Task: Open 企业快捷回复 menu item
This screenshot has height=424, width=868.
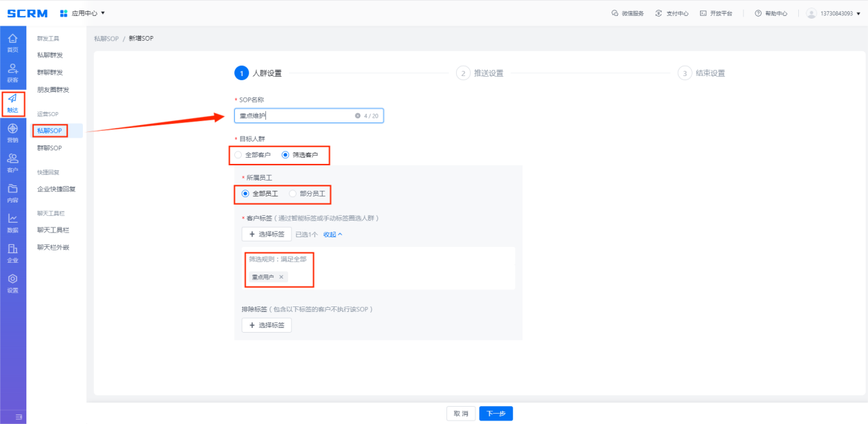Action: 57,189
